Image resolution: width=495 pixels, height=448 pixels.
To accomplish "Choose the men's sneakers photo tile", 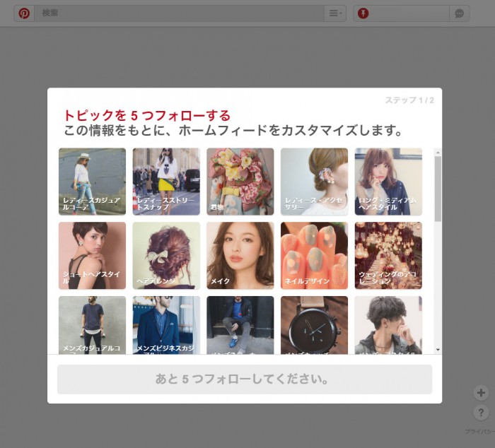I will 240,325.
